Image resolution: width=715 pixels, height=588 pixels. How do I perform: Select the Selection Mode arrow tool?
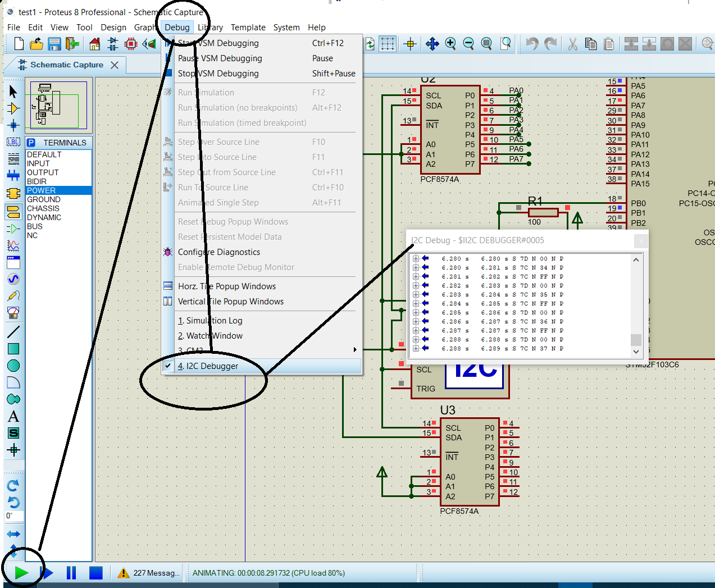pos(13,92)
